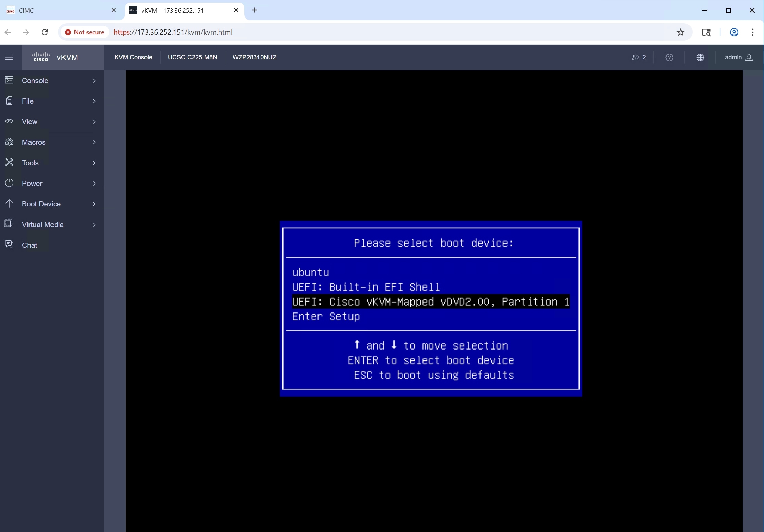Viewport: 764px width, 532px height.
Task: Click ENTER to select boot device text
Action: [x=431, y=360]
